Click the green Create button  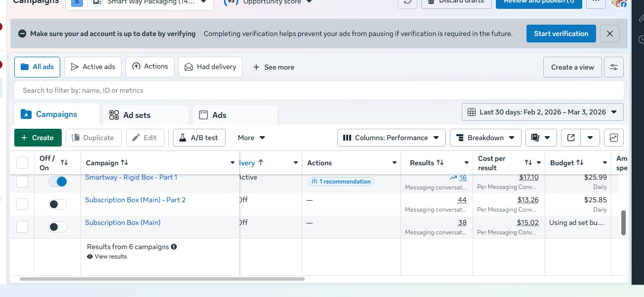[38, 138]
